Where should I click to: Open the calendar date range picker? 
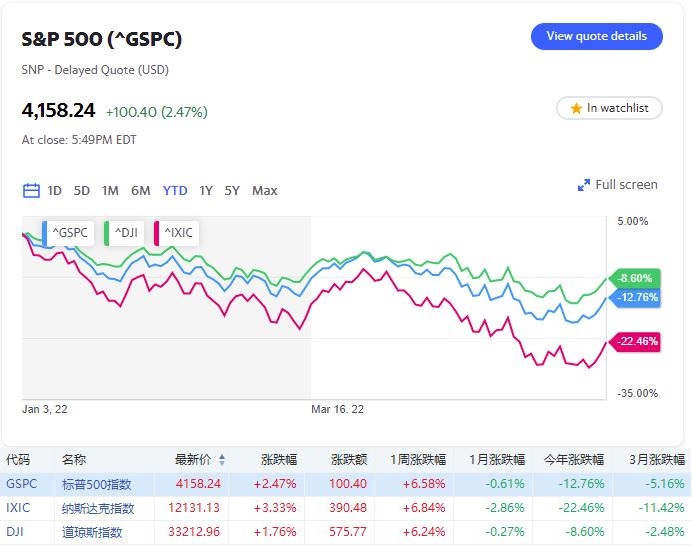[31, 191]
